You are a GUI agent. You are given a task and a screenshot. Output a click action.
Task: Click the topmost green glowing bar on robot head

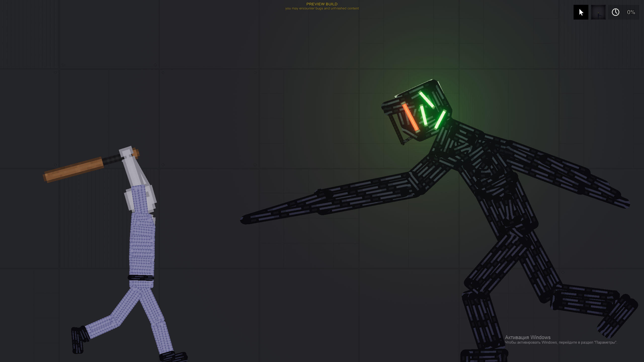[x=427, y=100]
